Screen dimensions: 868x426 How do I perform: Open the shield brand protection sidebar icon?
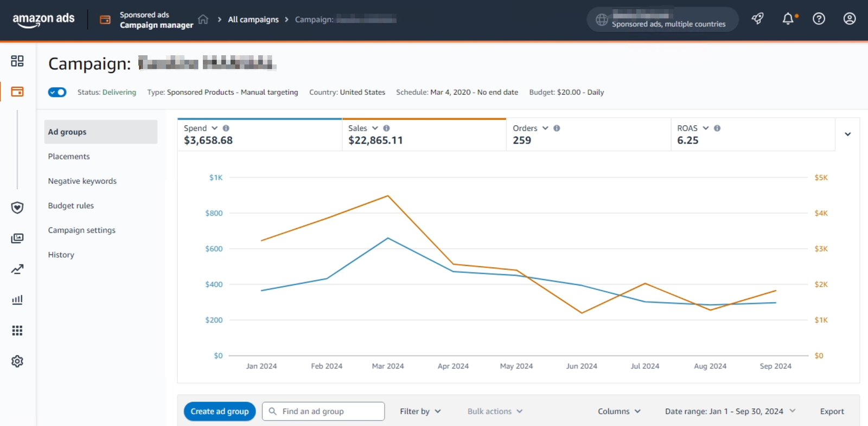(x=17, y=208)
